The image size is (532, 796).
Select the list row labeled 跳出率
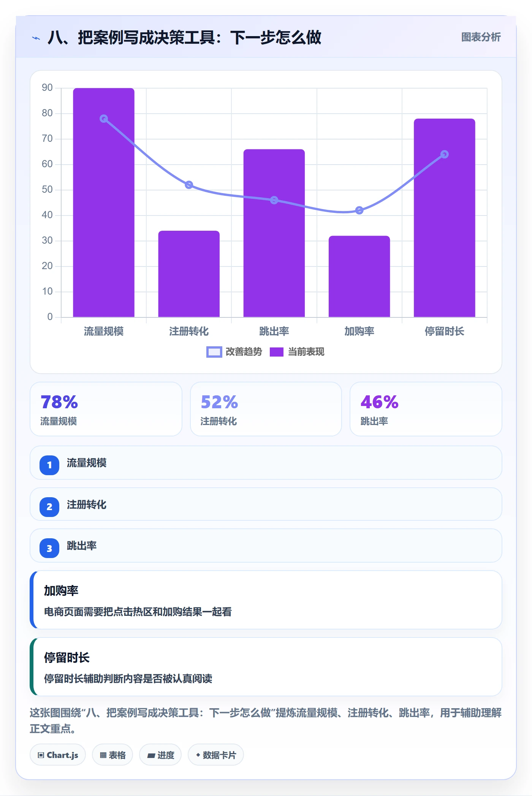coord(266,545)
